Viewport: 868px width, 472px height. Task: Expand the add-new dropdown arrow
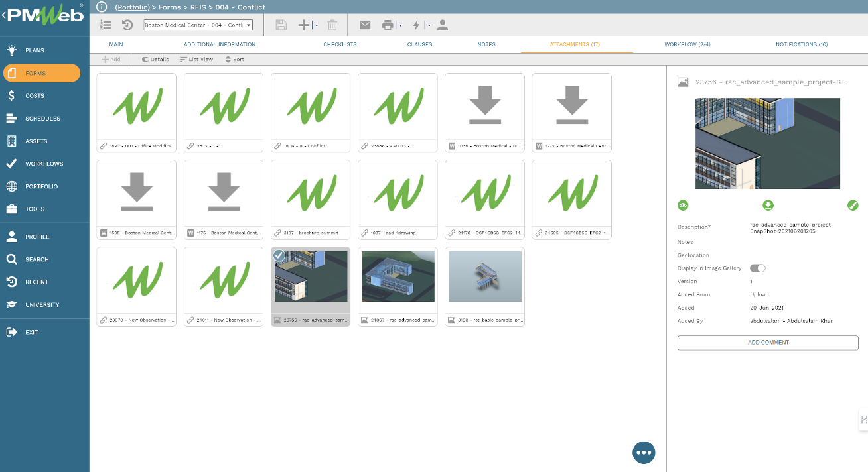(317, 25)
